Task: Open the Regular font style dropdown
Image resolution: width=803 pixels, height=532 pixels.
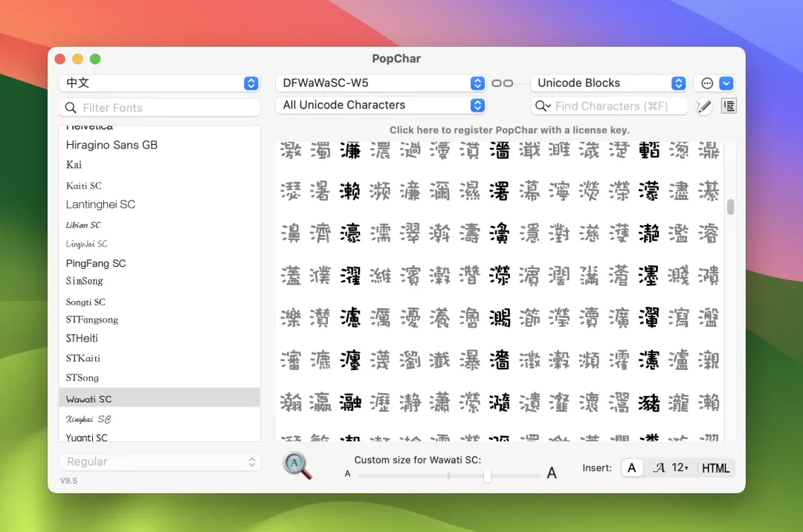Action: [160, 462]
